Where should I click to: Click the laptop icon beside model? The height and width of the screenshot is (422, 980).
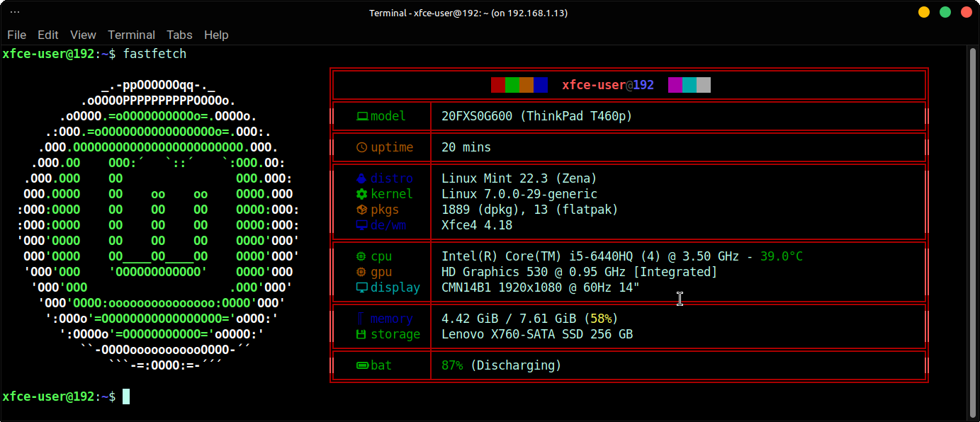click(x=362, y=116)
